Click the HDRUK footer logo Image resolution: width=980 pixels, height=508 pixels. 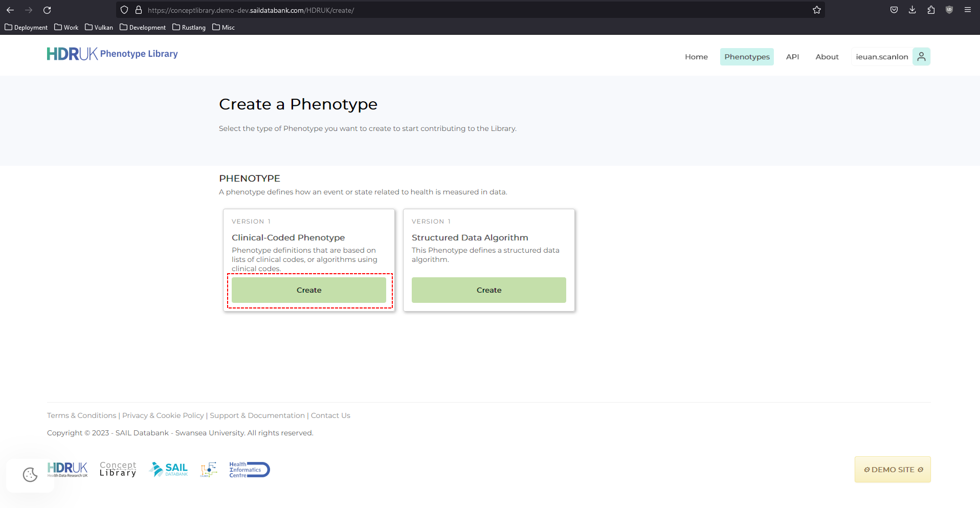point(68,469)
